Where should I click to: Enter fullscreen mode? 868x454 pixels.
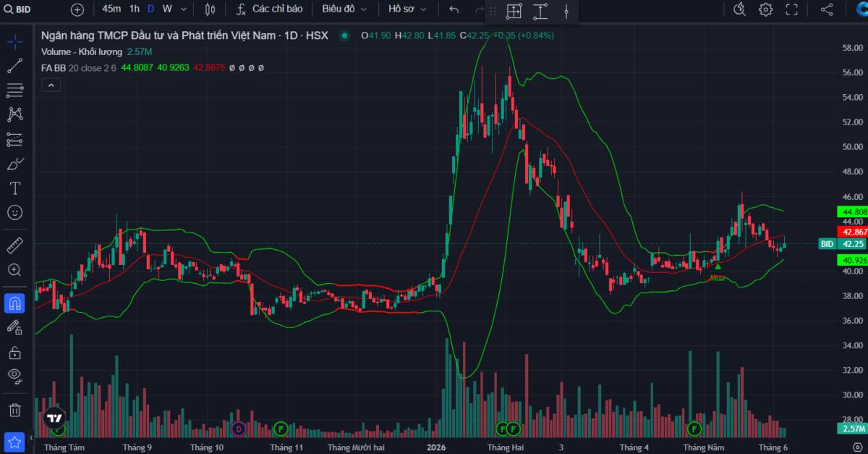click(x=791, y=9)
